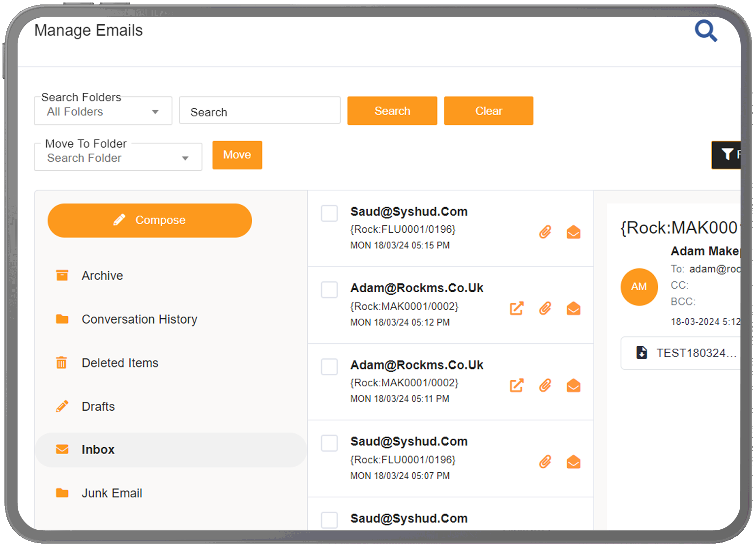Open the Conversation History folder

coord(171,319)
